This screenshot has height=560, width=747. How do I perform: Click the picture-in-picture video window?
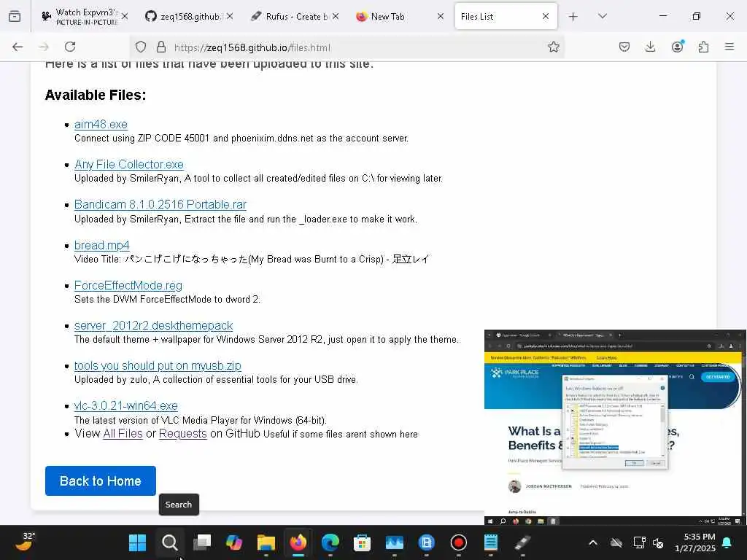pyautogui.click(x=615, y=427)
